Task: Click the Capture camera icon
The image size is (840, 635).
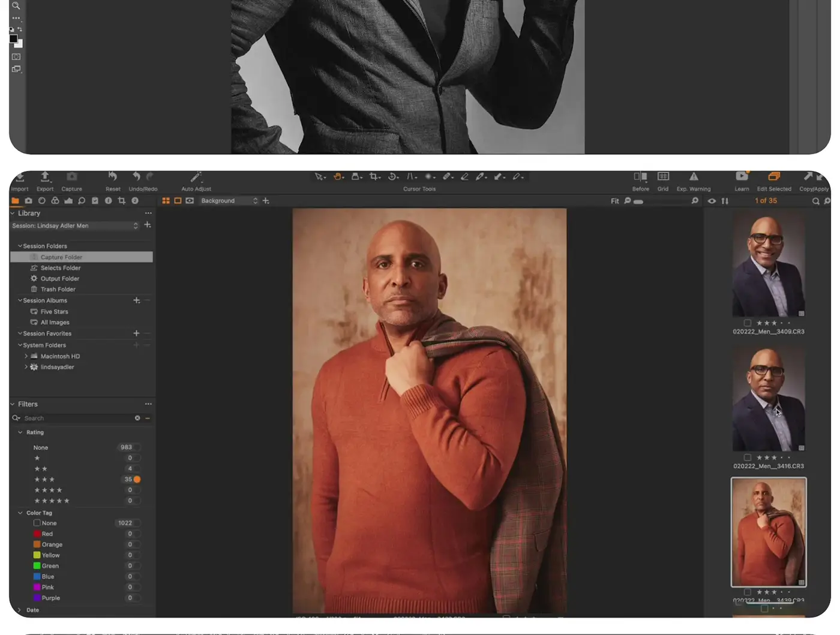Action: coord(71,176)
